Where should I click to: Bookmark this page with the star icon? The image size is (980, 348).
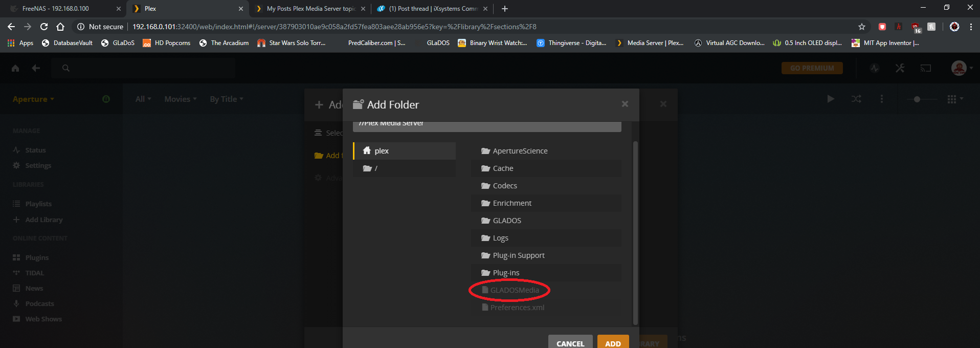pyautogui.click(x=862, y=27)
